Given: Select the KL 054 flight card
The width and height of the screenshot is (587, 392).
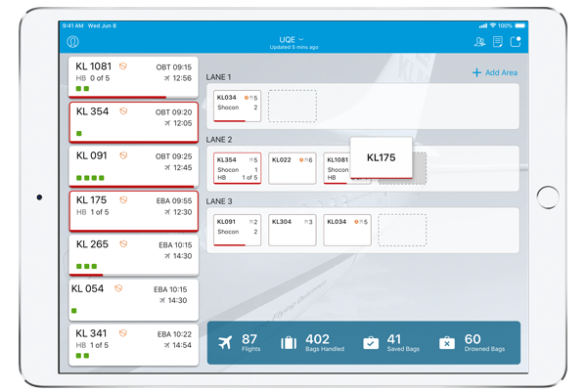Looking at the screenshot, I should (x=134, y=299).
